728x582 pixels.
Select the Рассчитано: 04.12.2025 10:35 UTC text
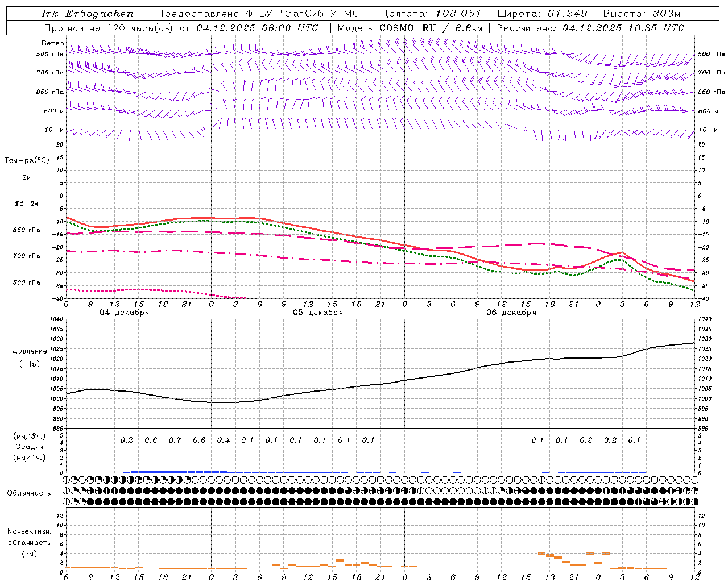(x=590, y=28)
